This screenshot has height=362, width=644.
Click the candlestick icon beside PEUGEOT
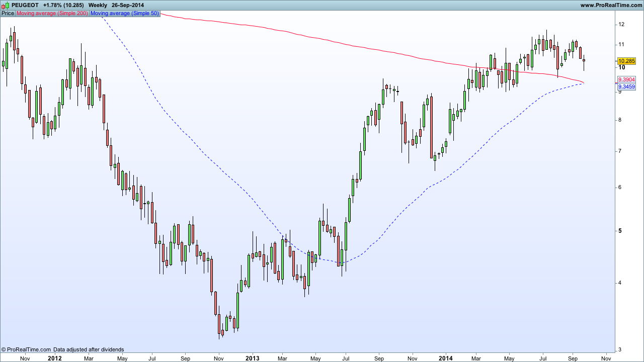pos(5,5)
